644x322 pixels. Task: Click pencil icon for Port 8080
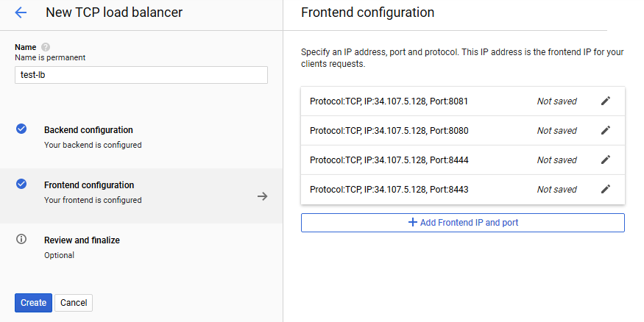coord(605,131)
